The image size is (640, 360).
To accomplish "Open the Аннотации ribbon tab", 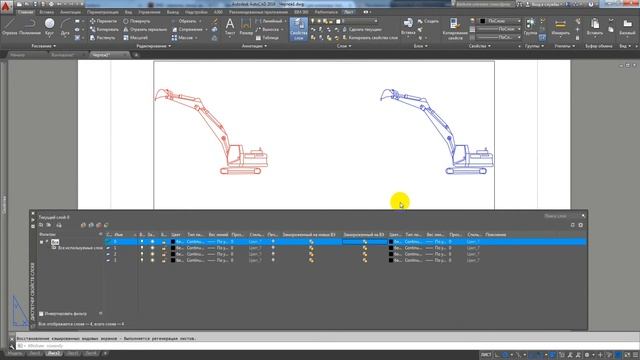I will [x=70, y=12].
